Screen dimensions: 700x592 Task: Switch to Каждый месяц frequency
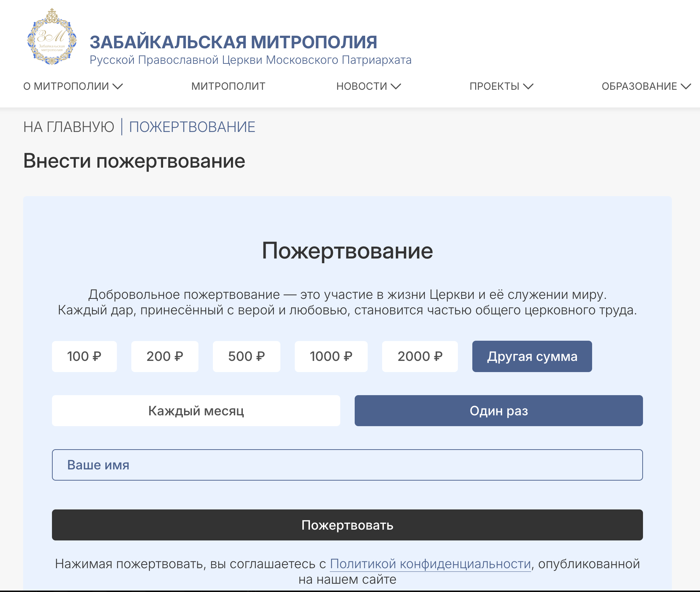click(x=196, y=411)
